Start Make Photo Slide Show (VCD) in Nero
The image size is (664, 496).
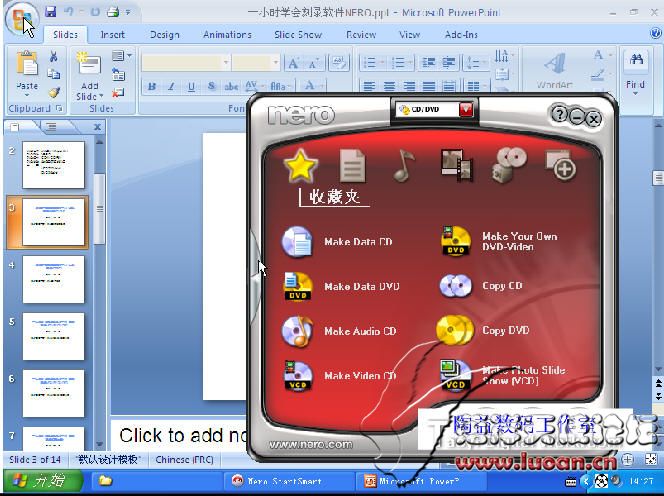click(502, 375)
